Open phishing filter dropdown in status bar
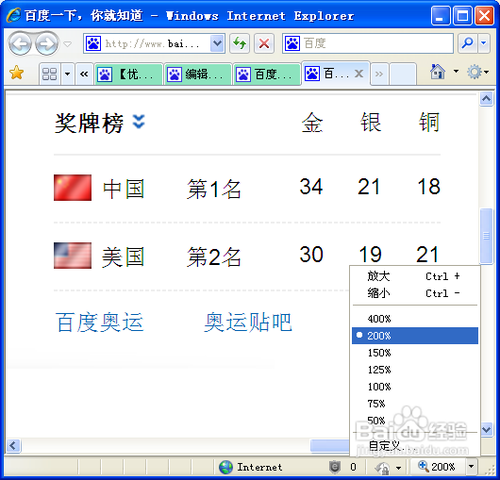Screen dimensions: 500x480 [398, 468]
